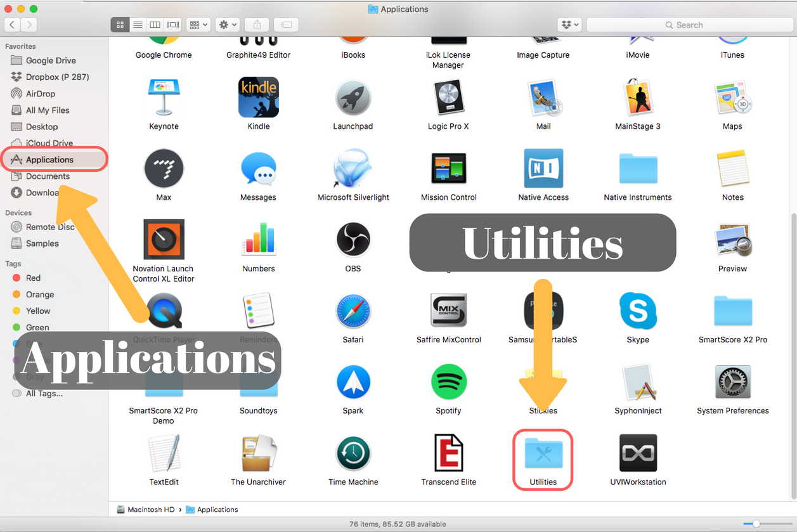
Task: Launch the Spotify app icon
Action: (448, 382)
